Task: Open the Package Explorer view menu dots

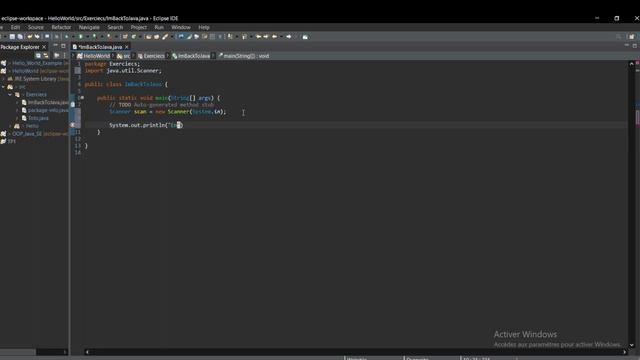Action: pos(64,56)
